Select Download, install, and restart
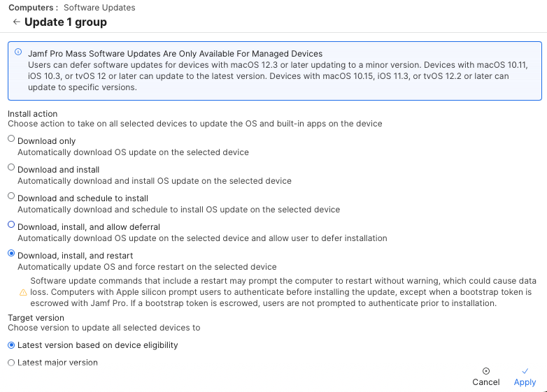This screenshot has height=392, width=547. pyautogui.click(x=11, y=254)
